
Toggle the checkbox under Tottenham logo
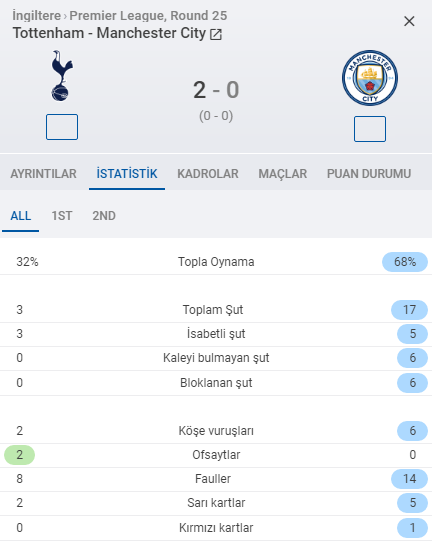tap(62, 127)
